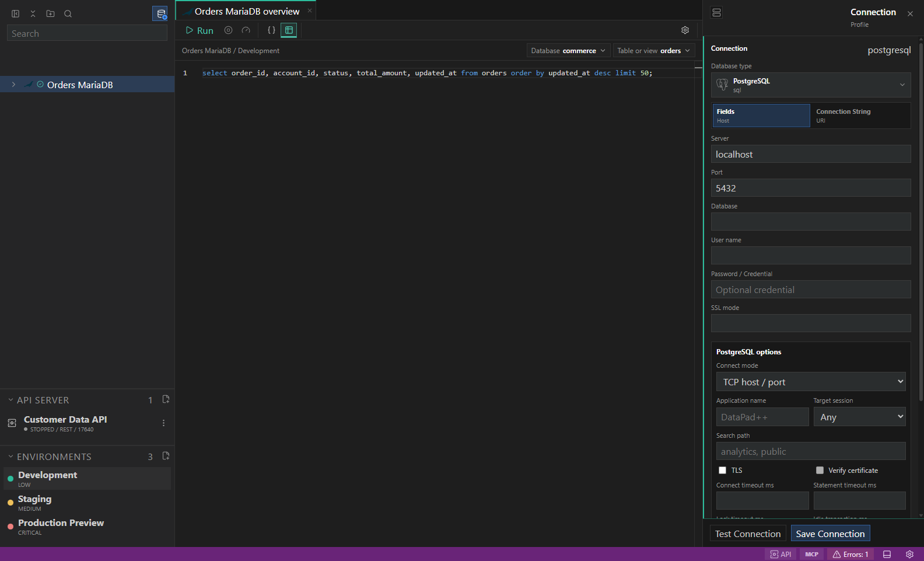Collapse the ENVIRONMENTS section
The image size is (924, 561).
[x=10, y=457]
